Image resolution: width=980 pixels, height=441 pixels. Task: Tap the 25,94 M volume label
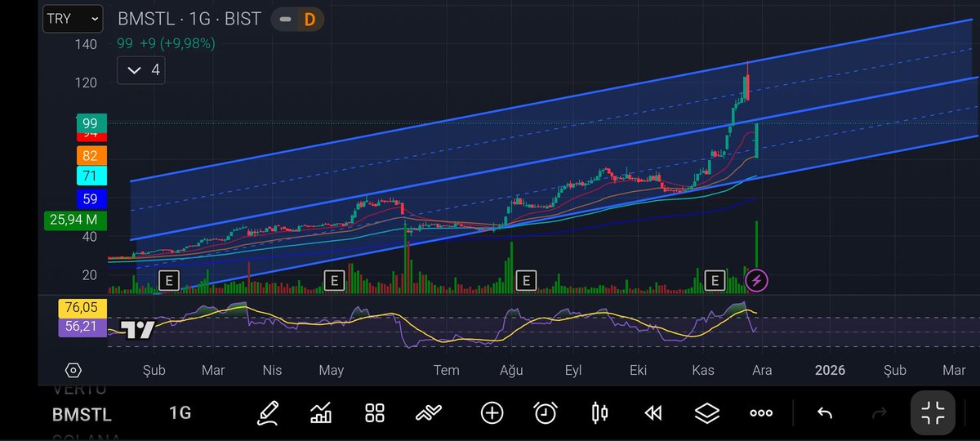coord(73,219)
